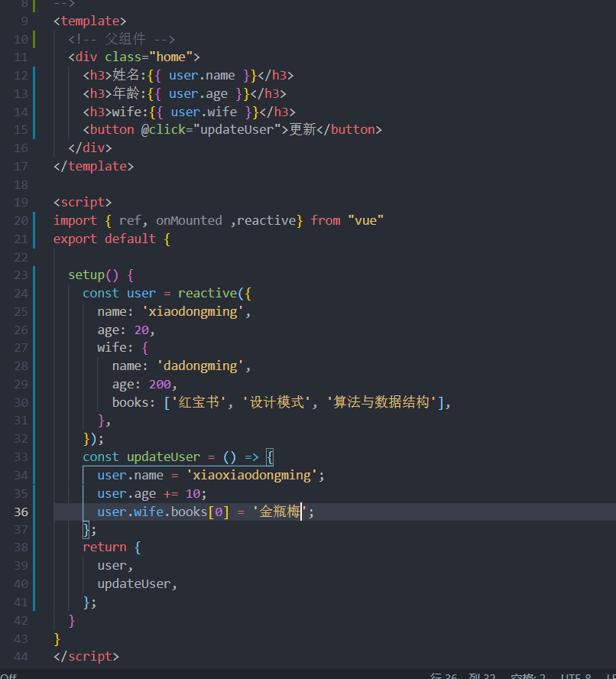The width and height of the screenshot is (616, 679).
Task: Click books[0] on line 36
Action: [x=200, y=512]
